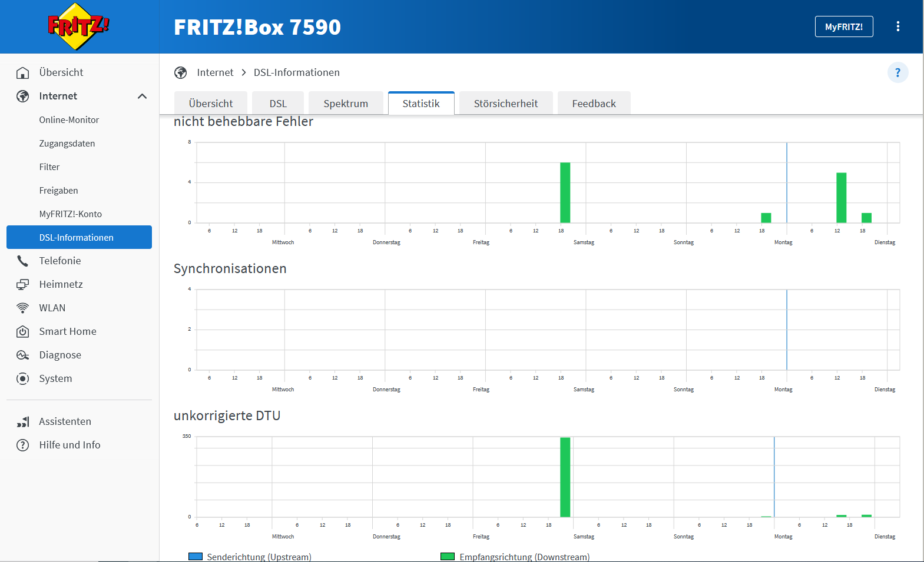The width and height of the screenshot is (924, 562).
Task: Click the blue Senderichtung (Upstream) legend swatch
Action: click(196, 557)
